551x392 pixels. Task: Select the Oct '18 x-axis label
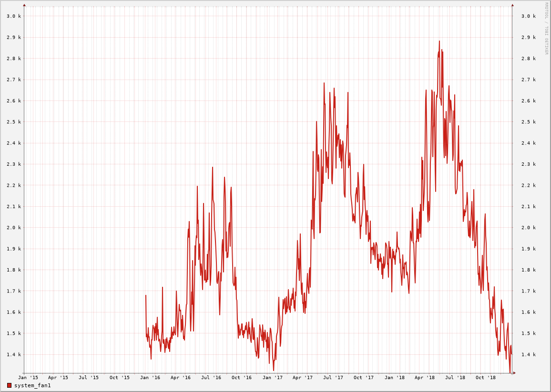point(486,378)
